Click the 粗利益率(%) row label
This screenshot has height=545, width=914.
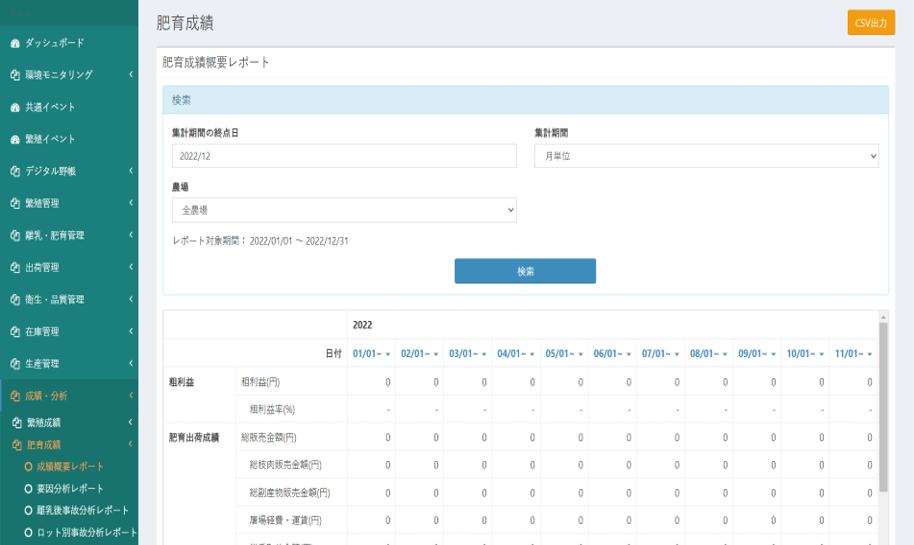point(272,410)
